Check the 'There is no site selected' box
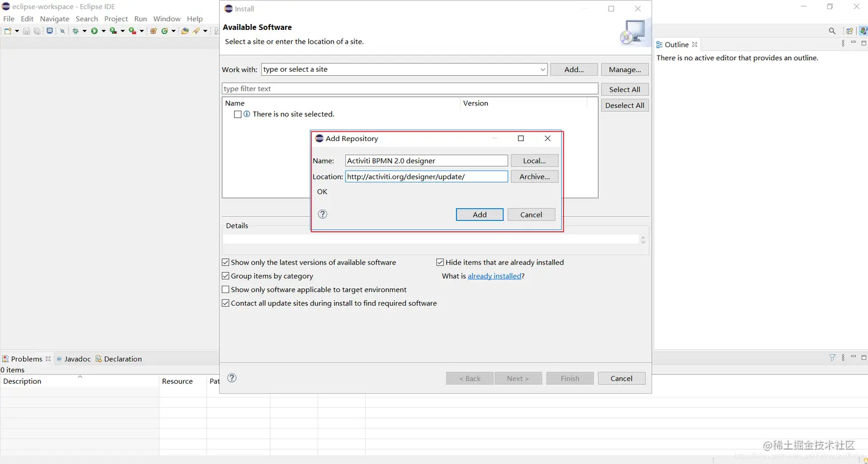 point(238,114)
